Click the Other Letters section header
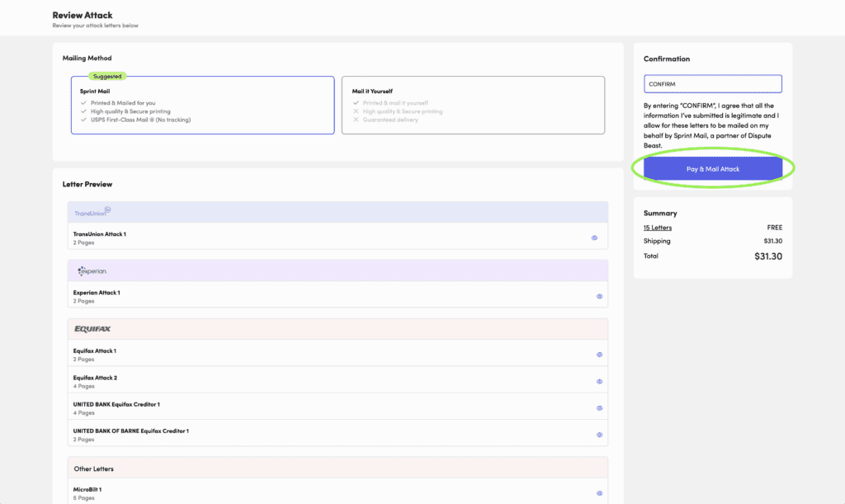 tap(94, 469)
